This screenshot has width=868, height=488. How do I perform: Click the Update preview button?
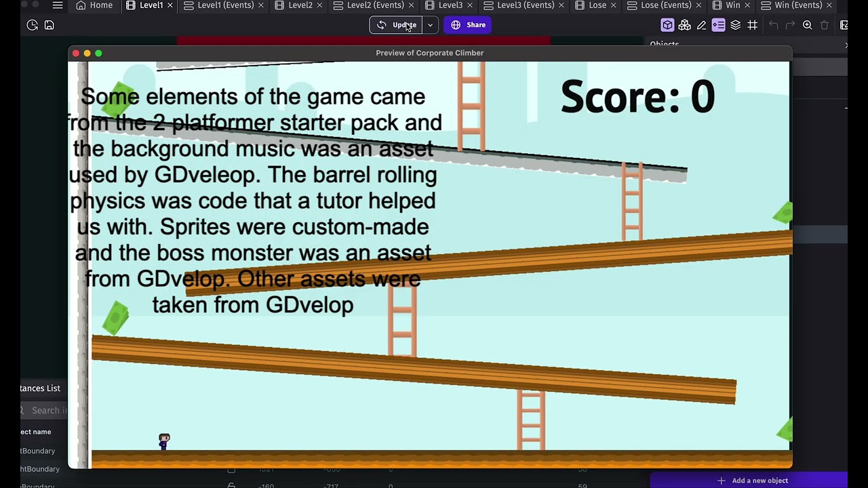[397, 25]
